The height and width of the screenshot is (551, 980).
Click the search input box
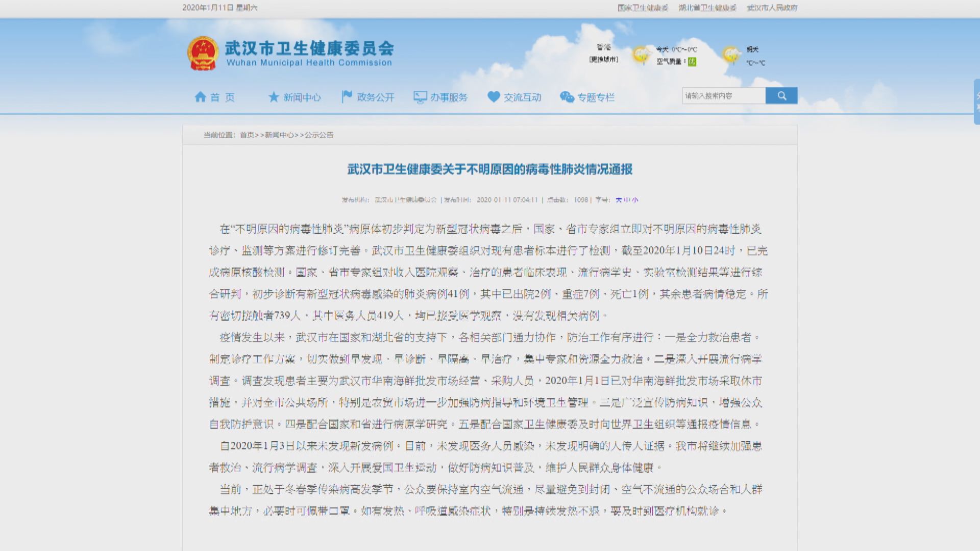[722, 95]
